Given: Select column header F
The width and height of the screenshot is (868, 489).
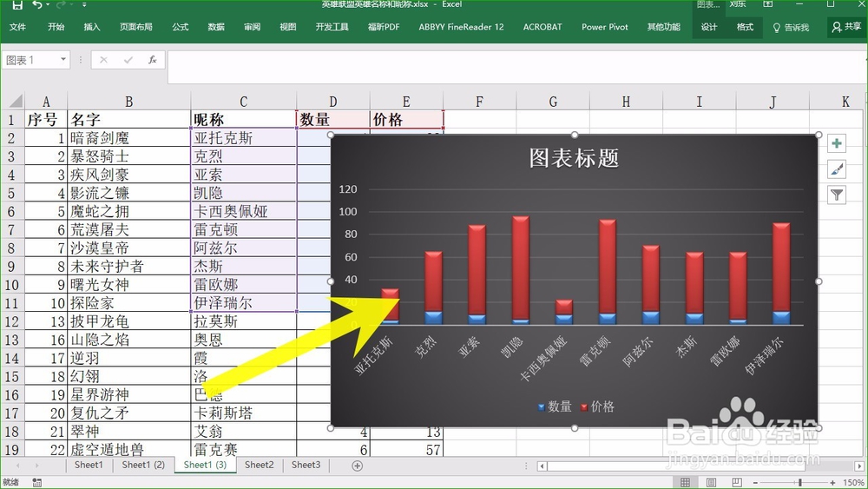Looking at the screenshot, I should click(479, 102).
